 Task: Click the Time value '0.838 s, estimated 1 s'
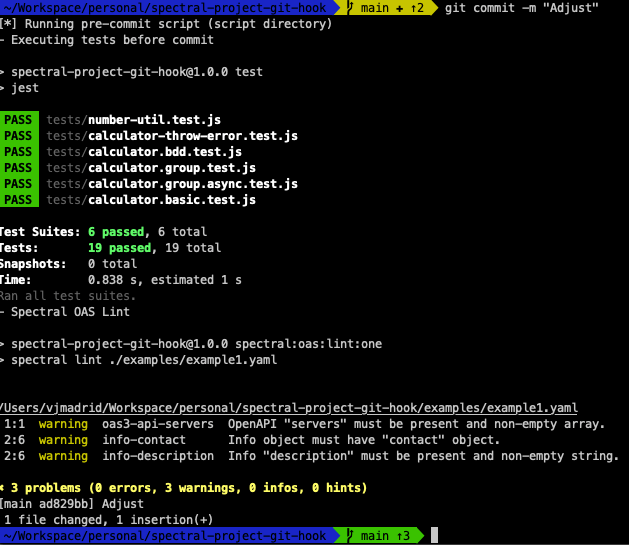point(165,280)
